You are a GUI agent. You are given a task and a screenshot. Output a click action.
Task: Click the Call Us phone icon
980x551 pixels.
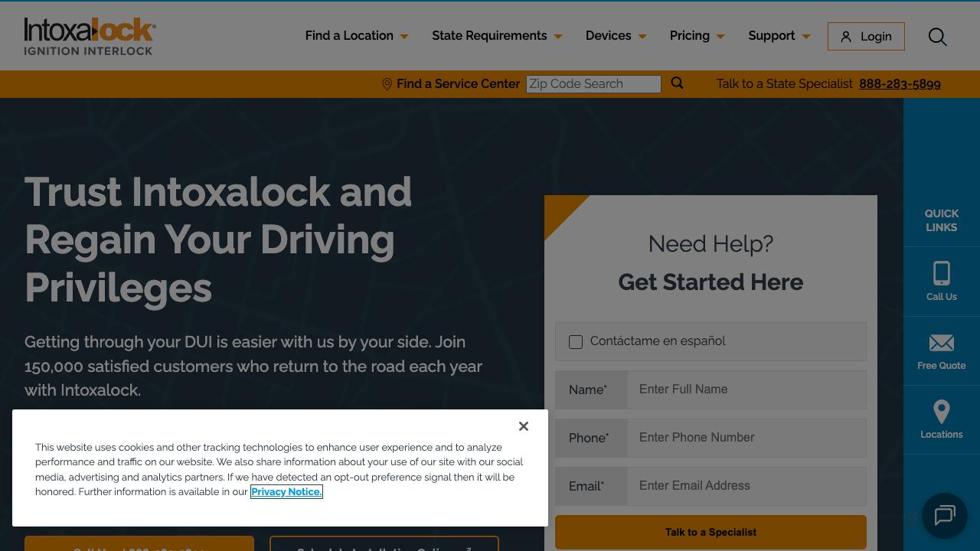941,274
